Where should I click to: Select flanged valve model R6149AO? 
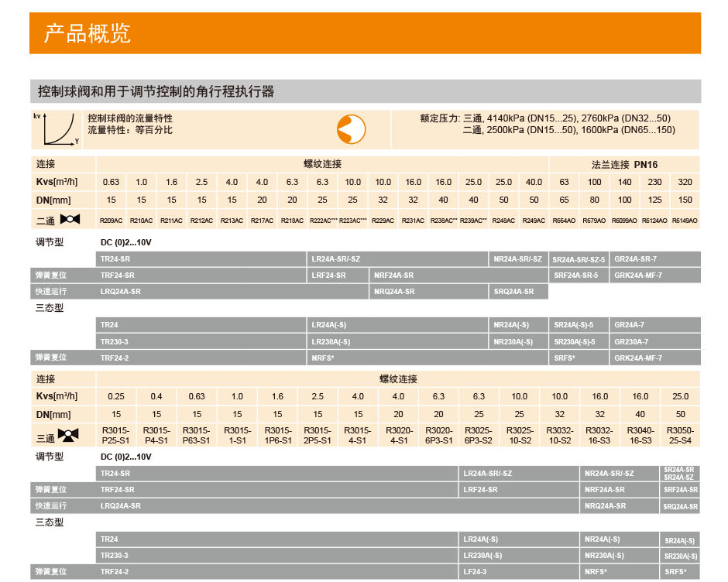(x=685, y=221)
